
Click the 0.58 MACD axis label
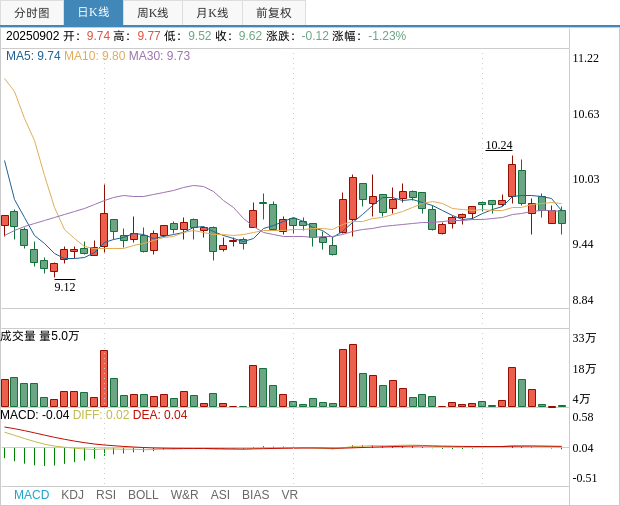pos(583,417)
